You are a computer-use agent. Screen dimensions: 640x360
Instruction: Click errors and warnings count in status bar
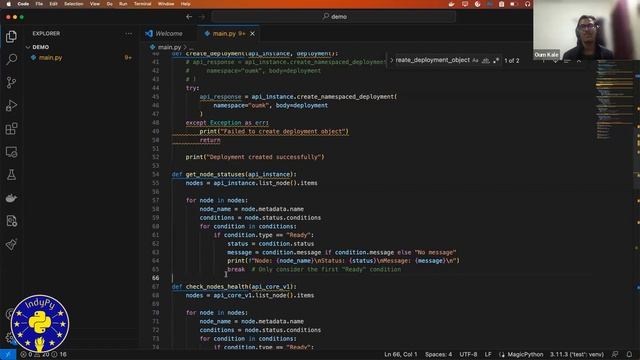pos(44,354)
